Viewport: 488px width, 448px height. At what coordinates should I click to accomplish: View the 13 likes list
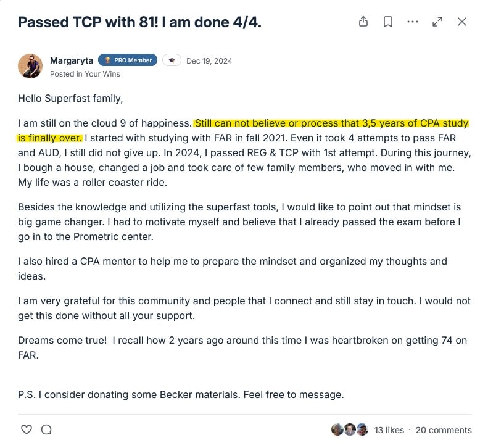click(389, 430)
